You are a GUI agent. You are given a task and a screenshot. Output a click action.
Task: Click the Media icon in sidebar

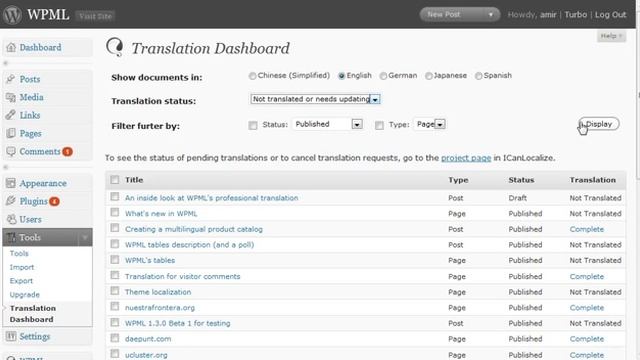click(x=11, y=97)
